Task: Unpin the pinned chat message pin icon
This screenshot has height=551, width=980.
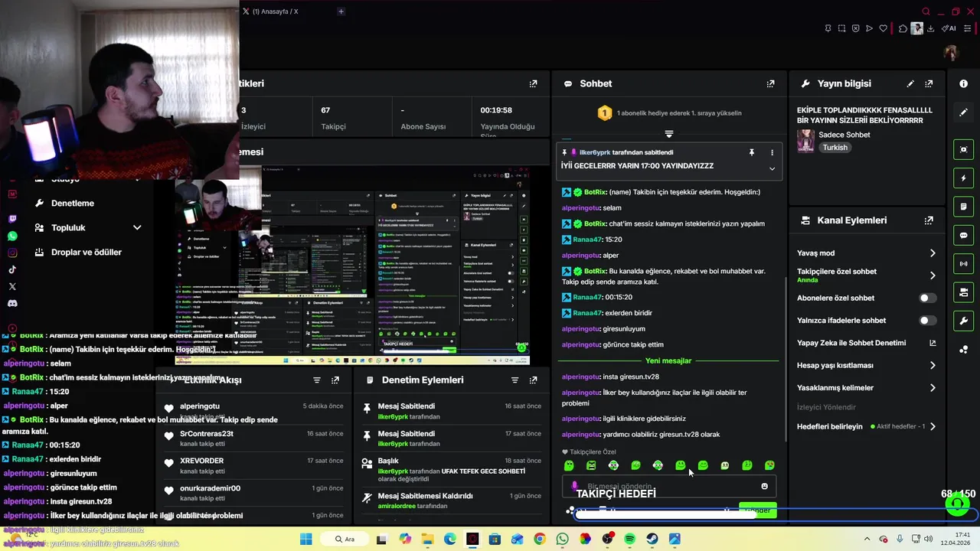Action: coord(752,152)
